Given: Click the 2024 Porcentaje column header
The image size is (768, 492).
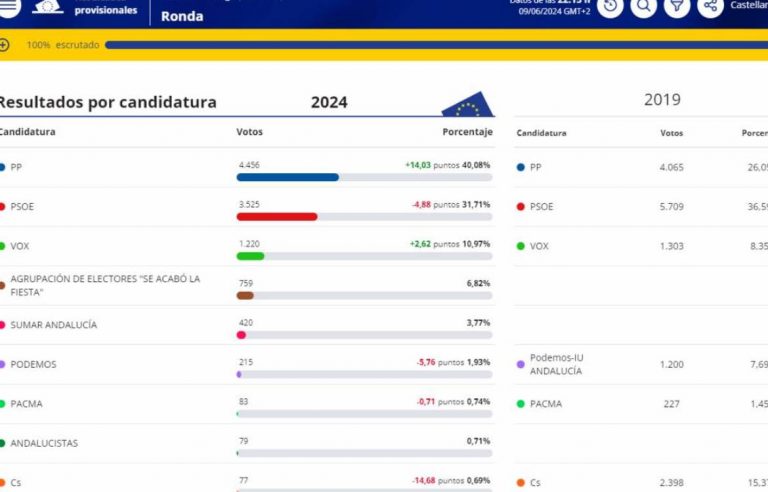Looking at the screenshot, I should point(467,132).
